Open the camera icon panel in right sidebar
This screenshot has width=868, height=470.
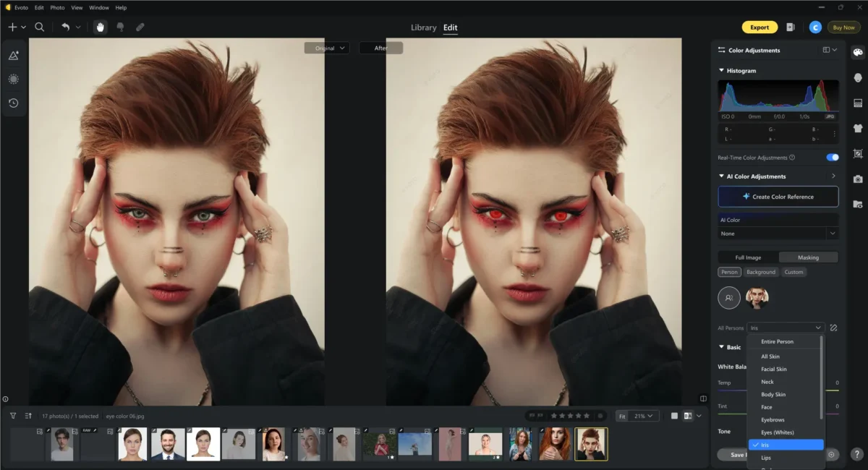tap(858, 179)
